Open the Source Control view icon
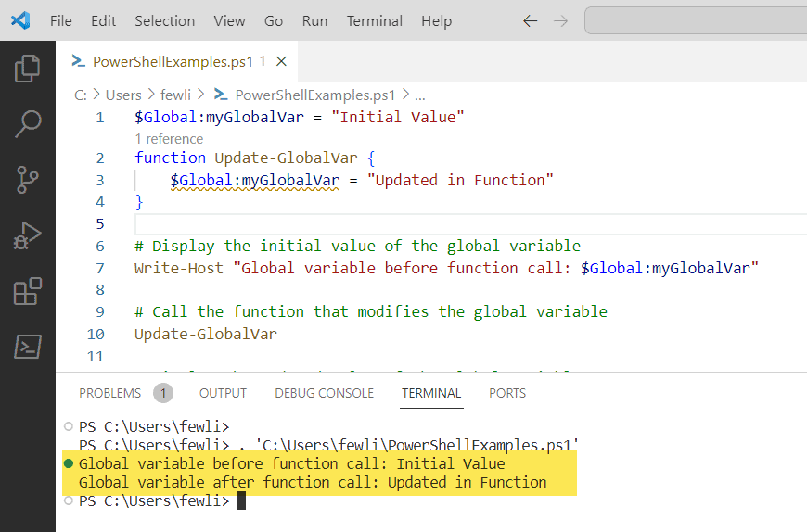Image resolution: width=807 pixels, height=532 pixels. point(27,180)
